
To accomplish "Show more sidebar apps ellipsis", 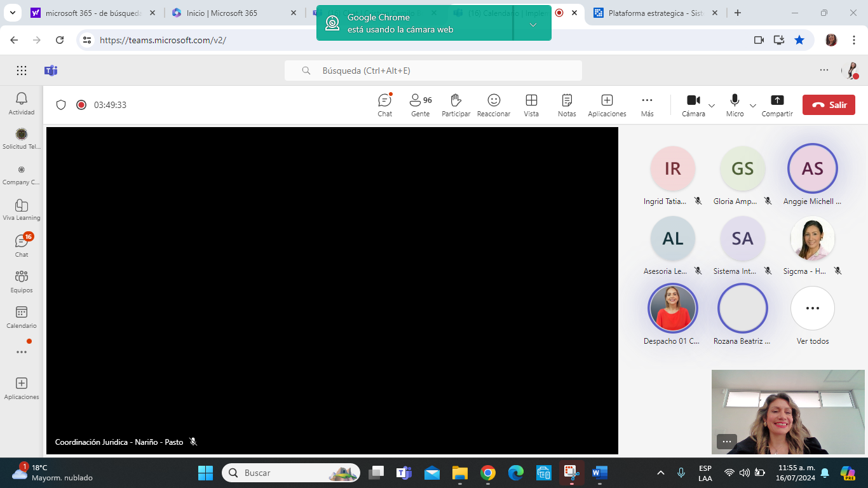I will [22, 352].
